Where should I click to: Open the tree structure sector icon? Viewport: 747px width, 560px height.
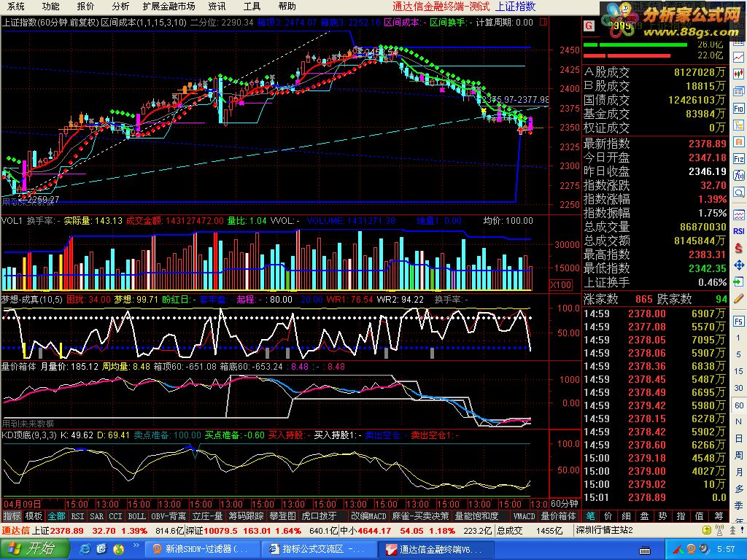pos(739,125)
